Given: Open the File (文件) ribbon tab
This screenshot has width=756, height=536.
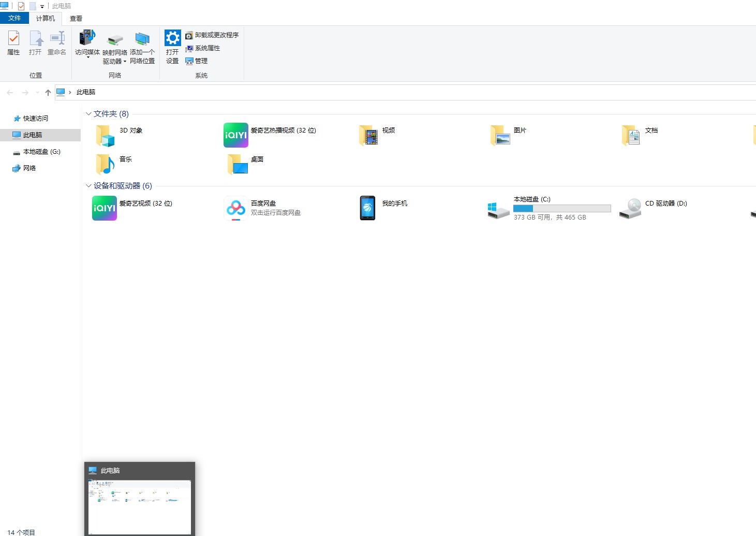Looking at the screenshot, I should click(x=14, y=18).
